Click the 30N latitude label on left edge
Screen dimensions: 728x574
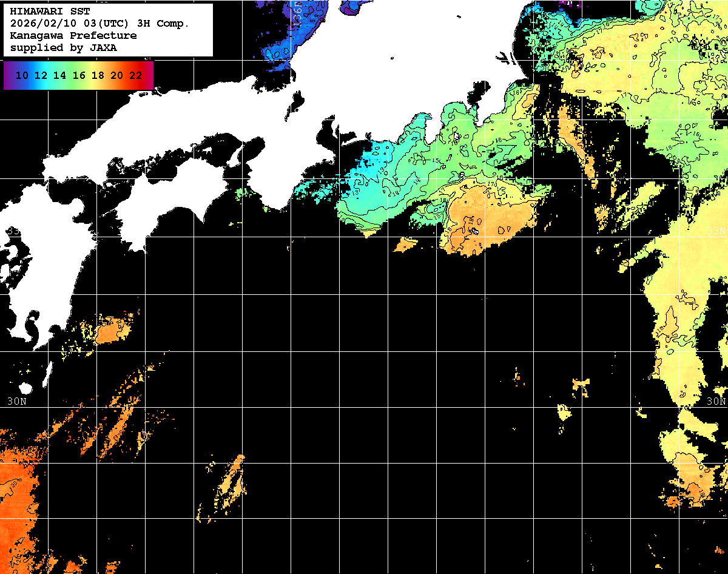tap(16, 402)
